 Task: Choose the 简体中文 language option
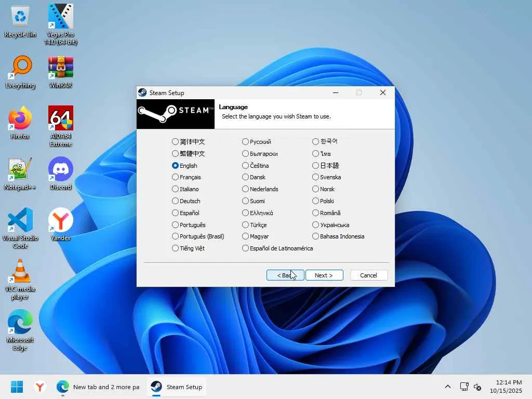tap(189, 141)
